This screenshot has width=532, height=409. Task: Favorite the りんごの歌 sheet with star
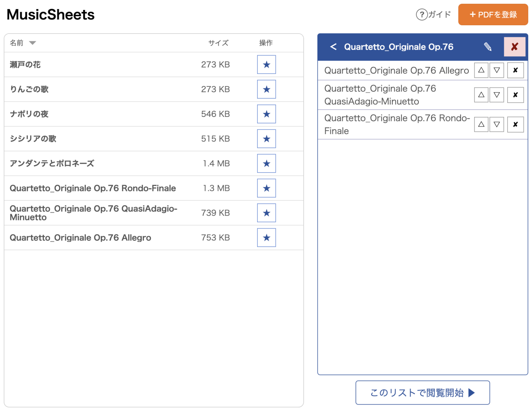tap(266, 89)
